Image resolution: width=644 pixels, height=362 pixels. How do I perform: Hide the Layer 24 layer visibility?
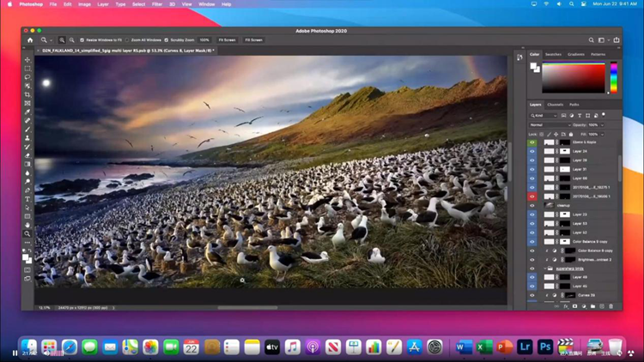[x=532, y=152]
